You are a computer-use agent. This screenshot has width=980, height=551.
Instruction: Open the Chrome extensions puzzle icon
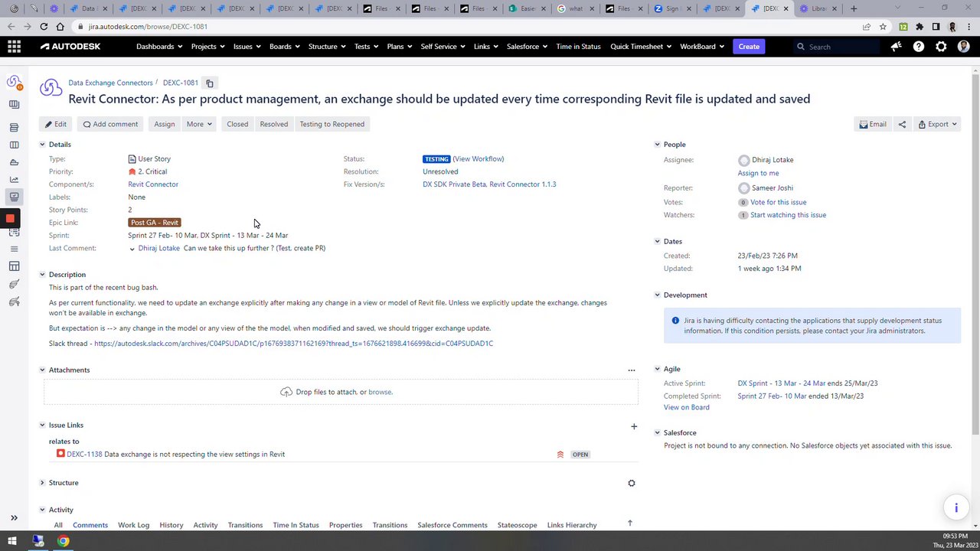tap(920, 26)
